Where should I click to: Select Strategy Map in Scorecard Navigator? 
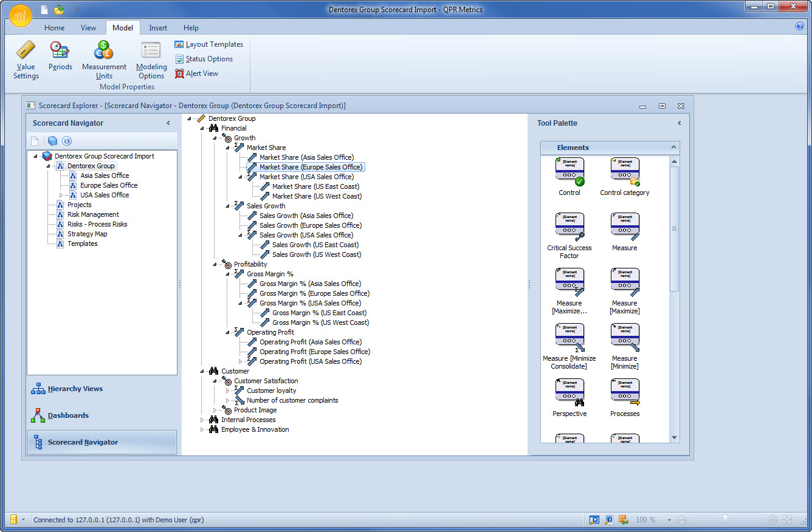pos(87,234)
